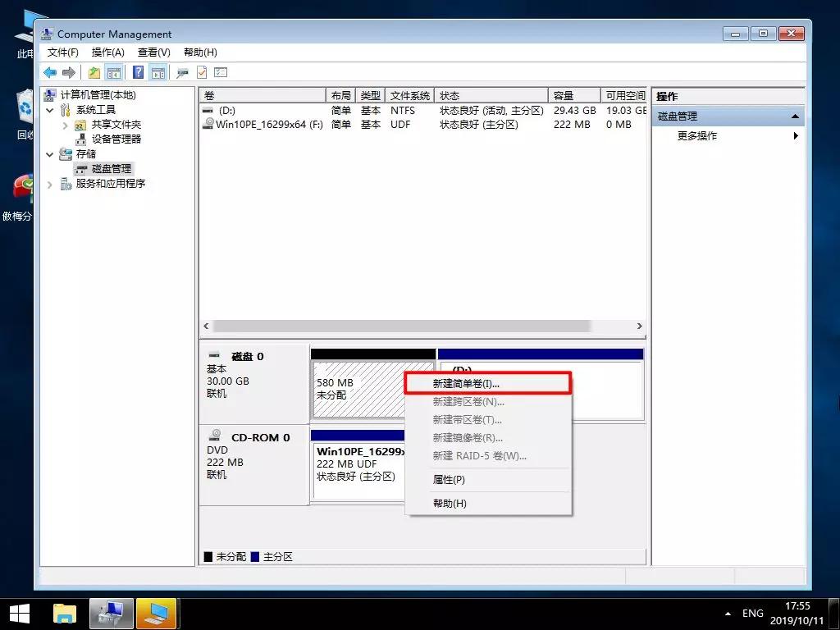Click the Forward navigation arrow in the toolbar
This screenshot has width=840, height=630.
(69, 72)
